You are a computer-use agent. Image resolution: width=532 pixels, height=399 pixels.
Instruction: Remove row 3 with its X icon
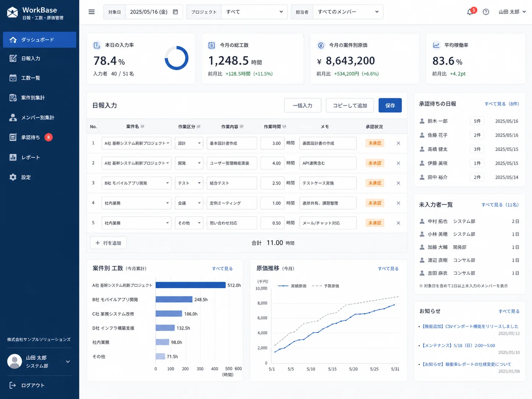coord(398,183)
